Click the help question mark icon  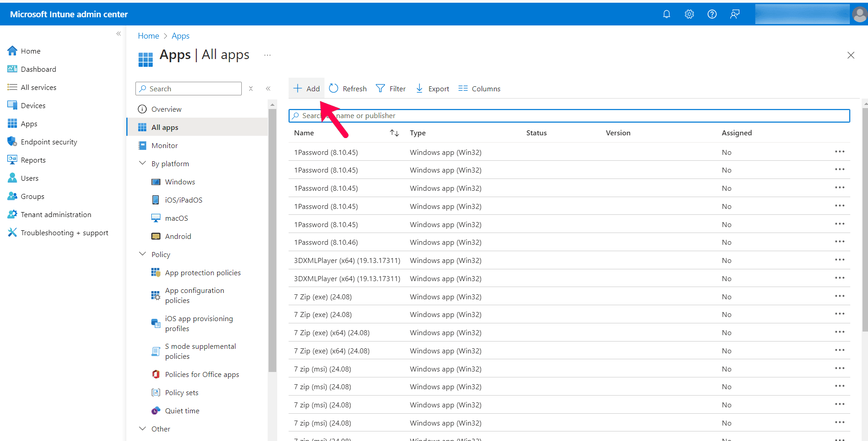712,14
